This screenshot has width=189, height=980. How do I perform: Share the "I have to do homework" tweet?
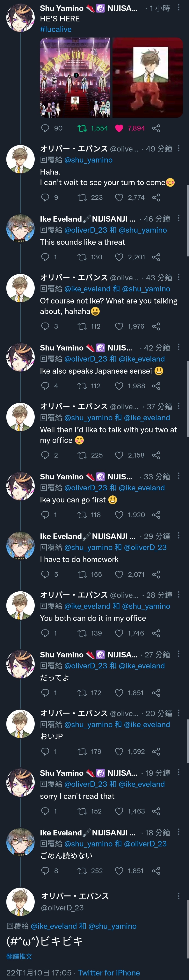tap(156, 575)
